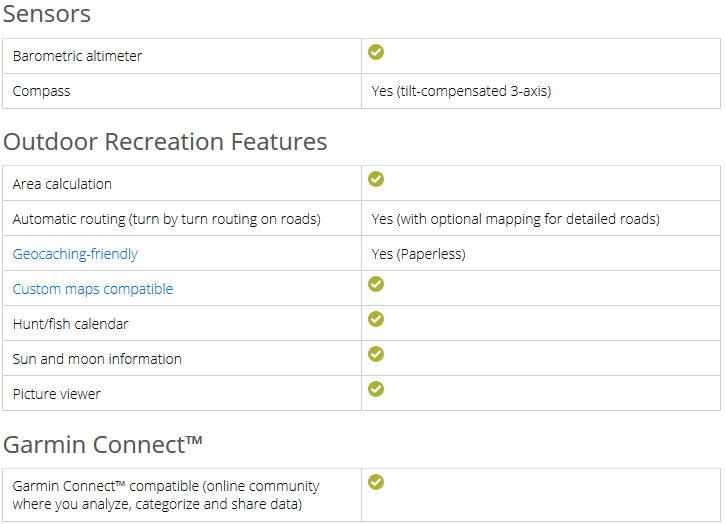Select the Automatic routing row label
Image resolution: width=725 pixels, height=524 pixels.
pyautogui.click(x=166, y=219)
